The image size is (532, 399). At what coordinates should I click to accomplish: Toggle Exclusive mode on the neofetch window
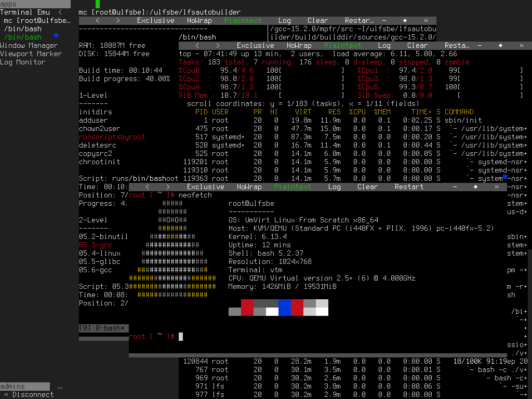(205, 187)
